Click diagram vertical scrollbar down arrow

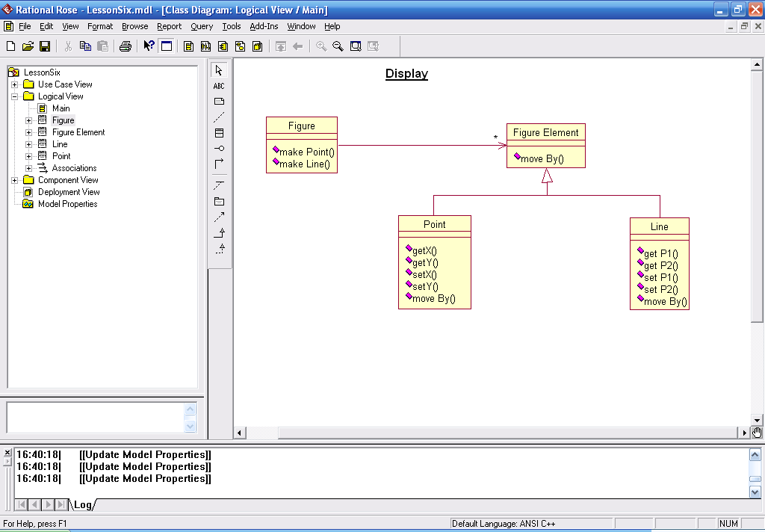pos(757,420)
